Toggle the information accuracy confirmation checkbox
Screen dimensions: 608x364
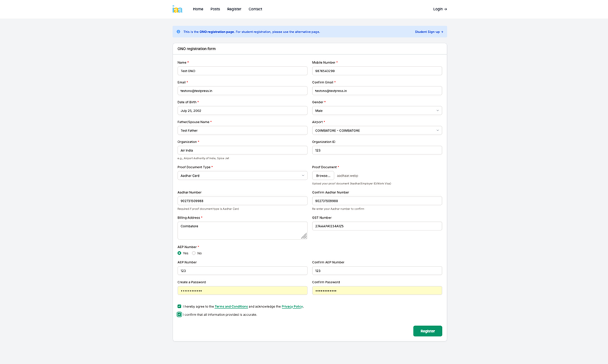click(x=179, y=314)
